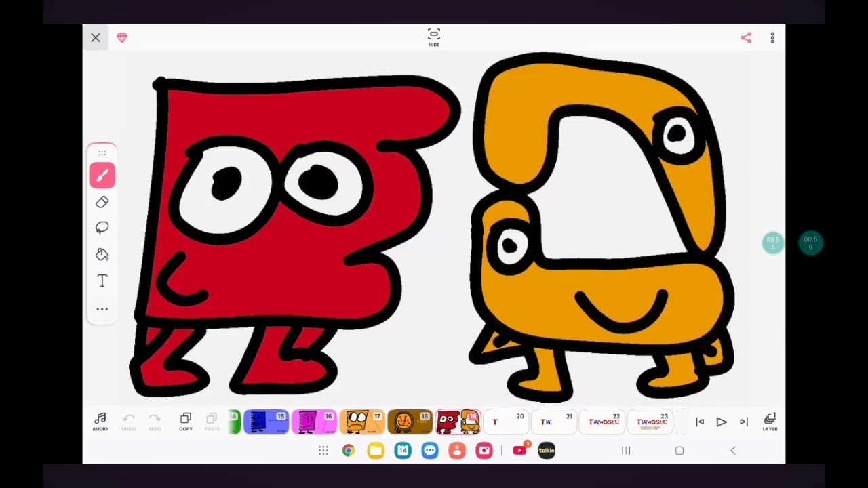
Task: Select the eraser tool
Action: 102,202
